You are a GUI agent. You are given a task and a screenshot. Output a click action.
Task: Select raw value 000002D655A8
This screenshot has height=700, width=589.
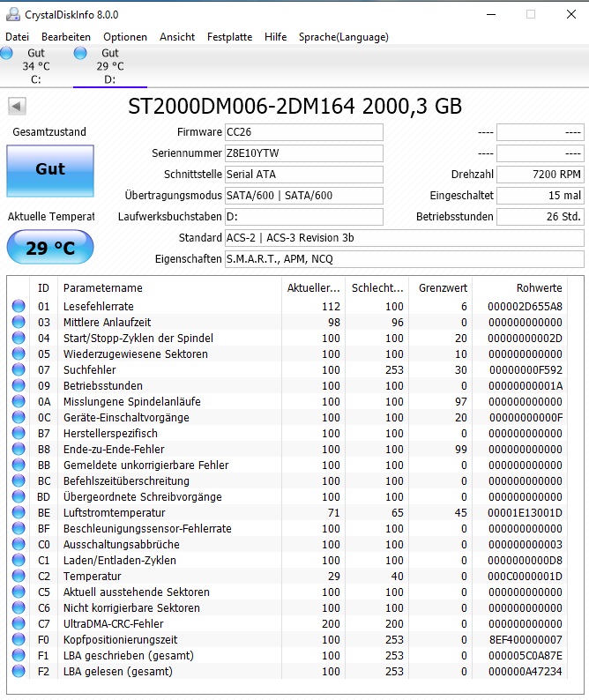(525, 306)
